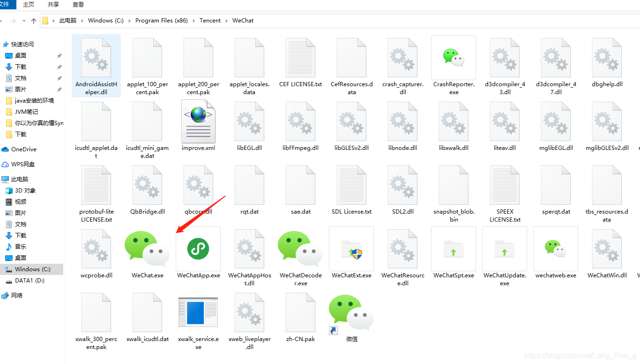The height and width of the screenshot is (364, 640).
Task: Open 音乐 in navigation pane
Action: tap(20, 247)
